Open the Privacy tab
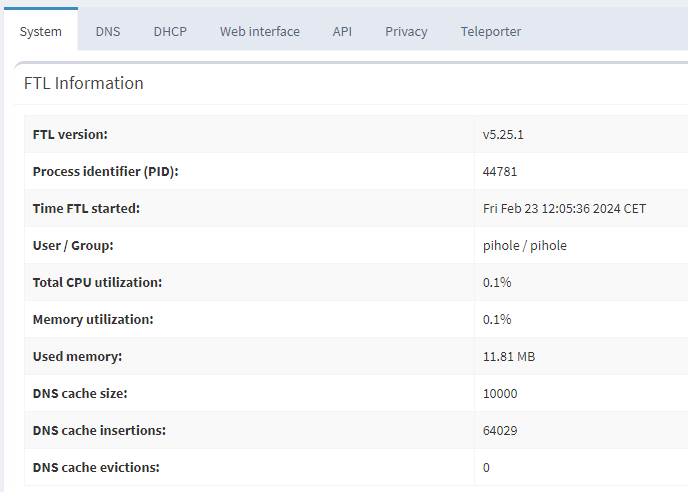The height and width of the screenshot is (492, 688). tap(406, 31)
